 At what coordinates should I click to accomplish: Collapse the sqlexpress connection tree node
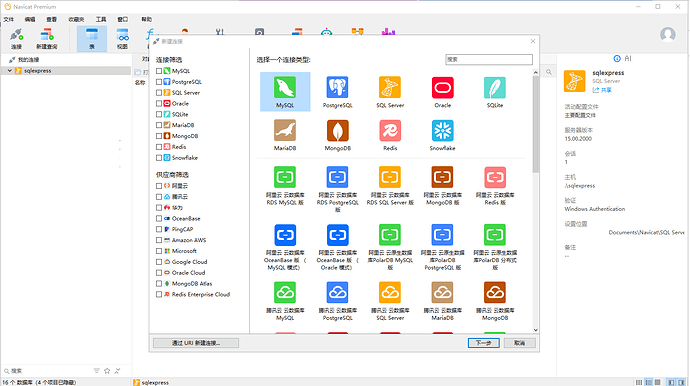(9, 71)
